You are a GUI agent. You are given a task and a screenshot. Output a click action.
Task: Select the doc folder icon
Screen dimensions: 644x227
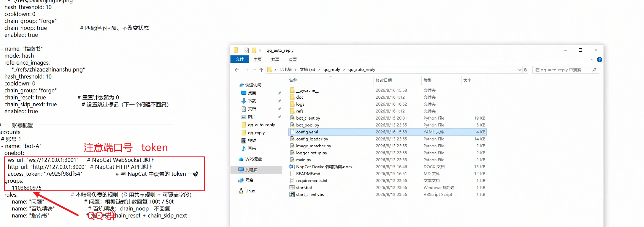click(x=292, y=97)
